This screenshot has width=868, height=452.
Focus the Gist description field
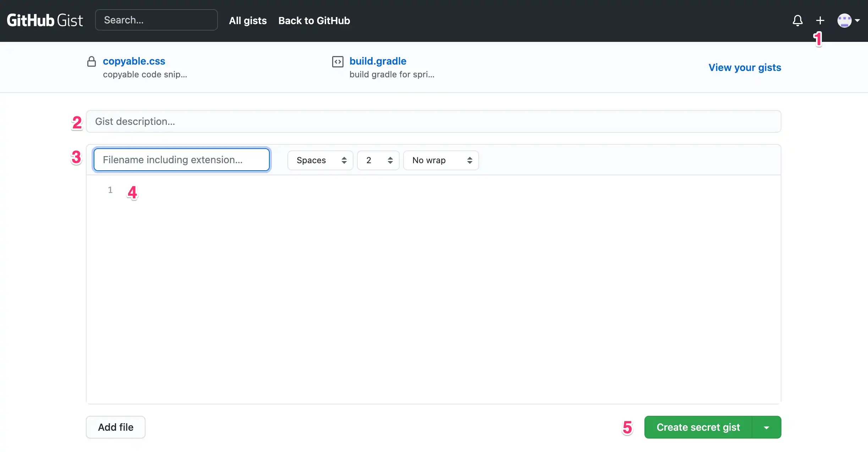pyautogui.click(x=433, y=121)
